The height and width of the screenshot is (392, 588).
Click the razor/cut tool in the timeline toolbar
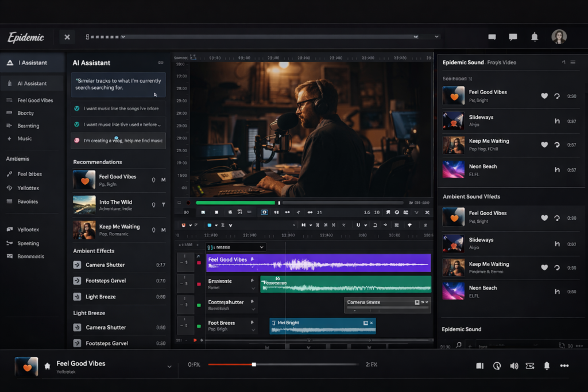coord(344,224)
